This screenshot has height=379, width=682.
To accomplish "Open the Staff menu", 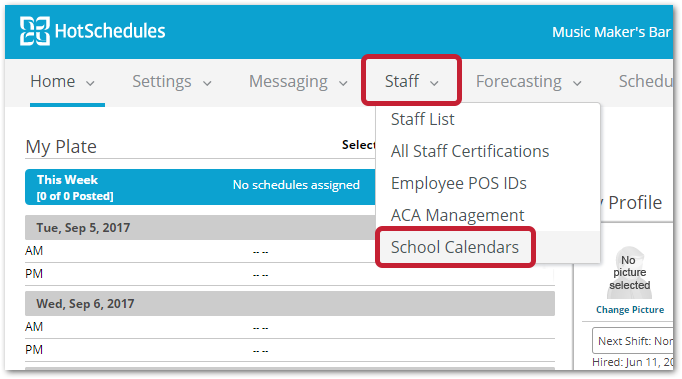I will (411, 81).
